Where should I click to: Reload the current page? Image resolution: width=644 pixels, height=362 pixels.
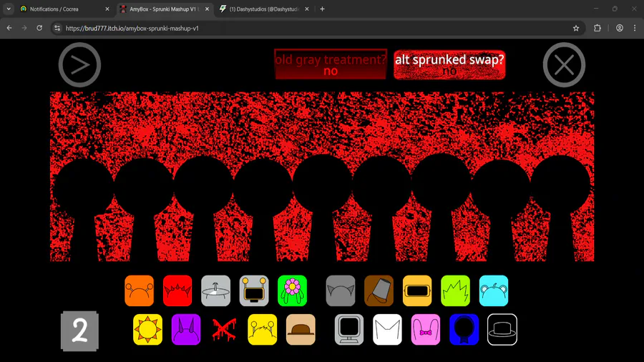[x=39, y=28]
